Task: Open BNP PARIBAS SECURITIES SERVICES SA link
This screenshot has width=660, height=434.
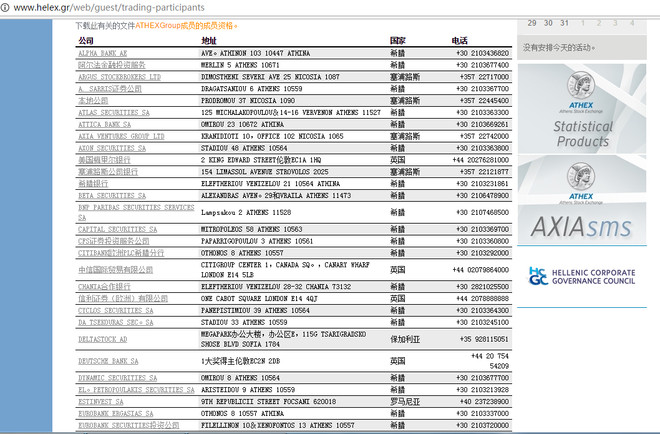Action: [136, 213]
